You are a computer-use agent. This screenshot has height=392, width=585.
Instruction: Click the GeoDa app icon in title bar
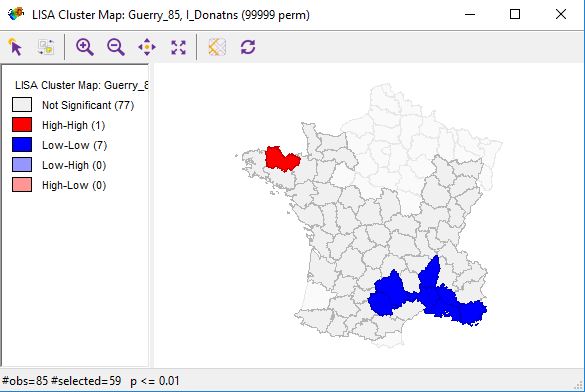click(16, 14)
